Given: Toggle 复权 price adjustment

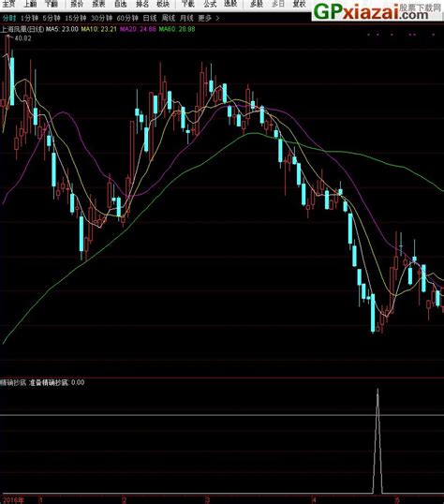Looking at the screenshot, I should pyautogui.click(x=299, y=4).
